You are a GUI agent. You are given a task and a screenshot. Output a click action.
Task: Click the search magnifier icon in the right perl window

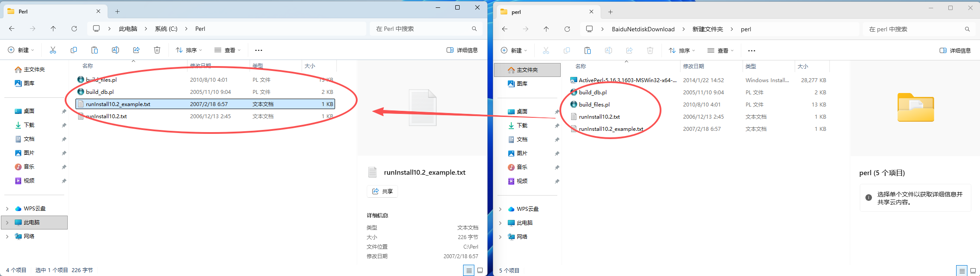(967, 29)
